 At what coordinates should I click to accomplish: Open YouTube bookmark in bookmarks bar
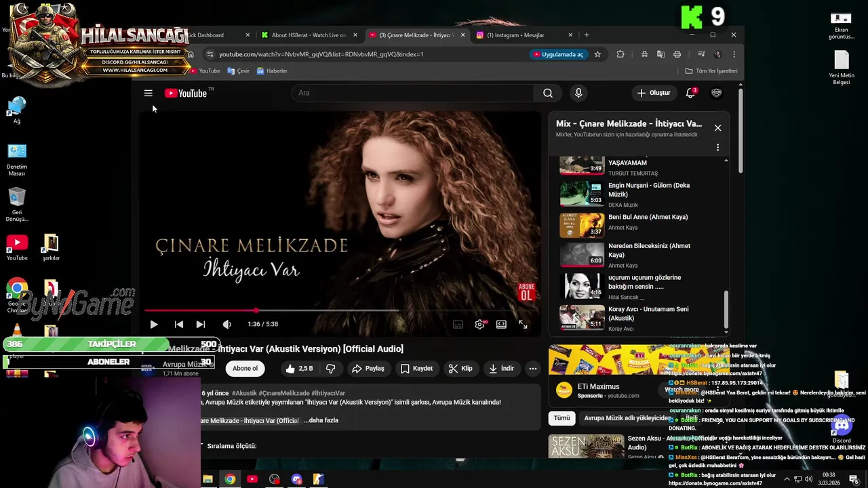205,70
